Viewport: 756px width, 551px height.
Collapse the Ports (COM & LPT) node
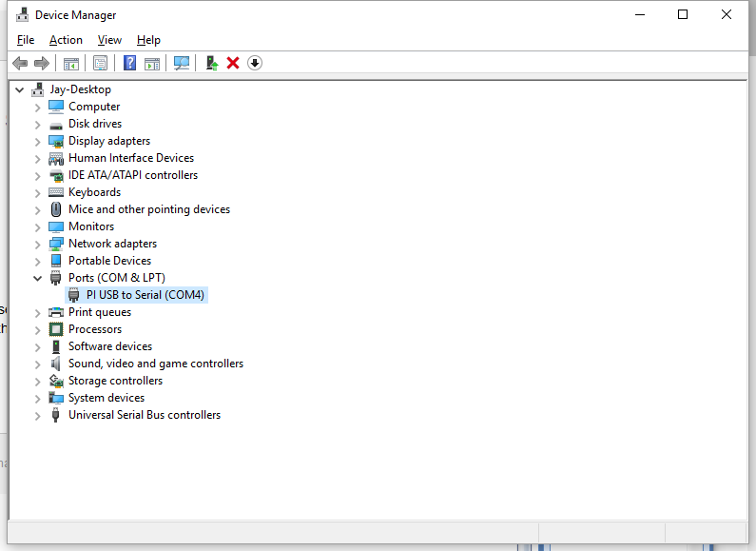point(37,278)
